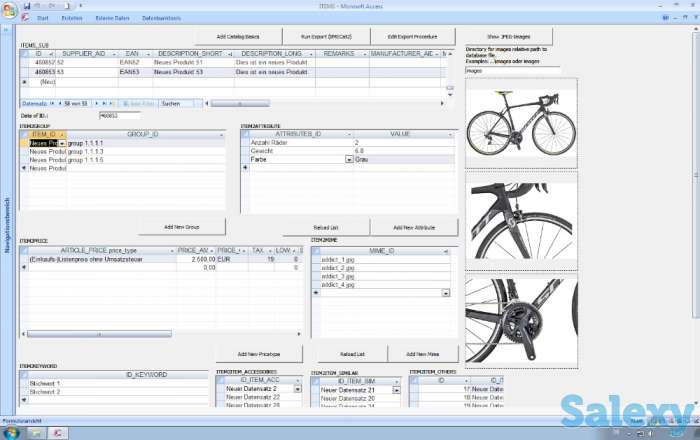Click the Suchen search box in navigator
Screen dimensions: 700x440
[177, 104]
